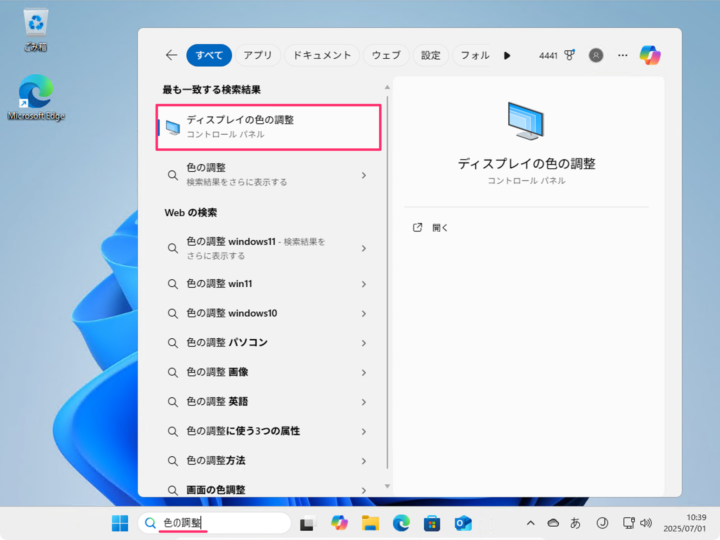Viewport: 720px width, 540px height.
Task: Select 色の調整 windows11 web result
Action: (269, 248)
